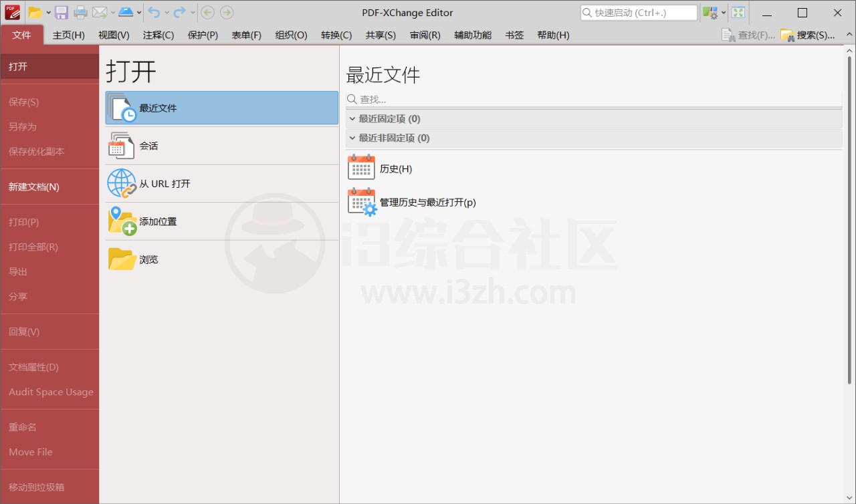Click the green next view arrow
This screenshot has height=504, width=856.
[x=227, y=12]
